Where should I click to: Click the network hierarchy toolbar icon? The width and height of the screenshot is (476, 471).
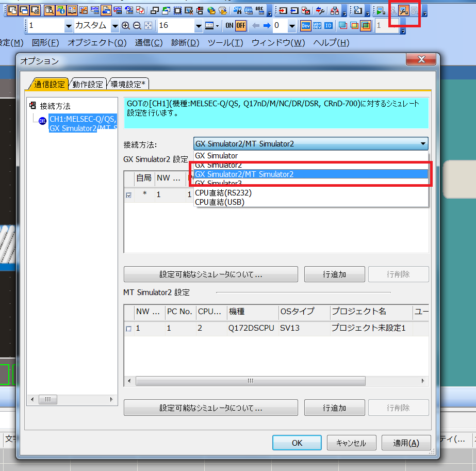[335, 11]
